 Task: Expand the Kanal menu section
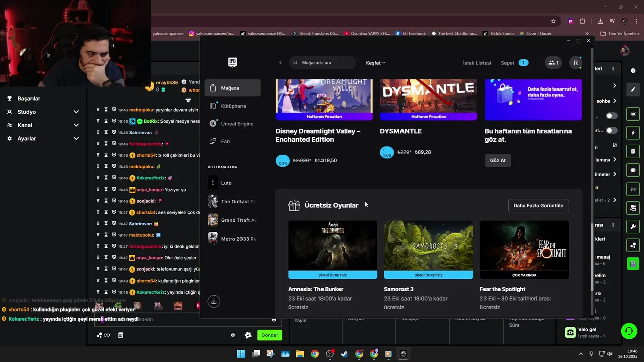coord(43,125)
